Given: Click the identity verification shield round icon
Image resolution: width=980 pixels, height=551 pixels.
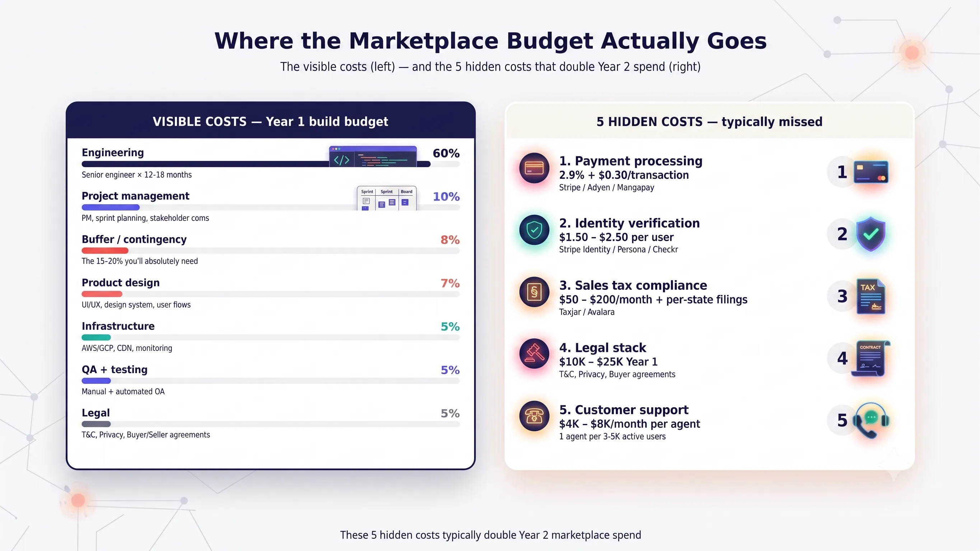Looking at the screenshot, I should click(x=534, y=230).
